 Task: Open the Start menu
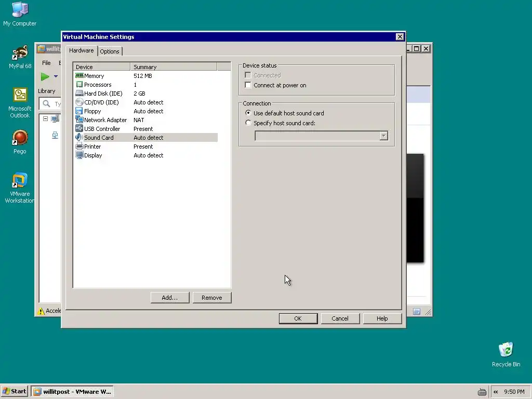pyautogui.click(x=15, y=392)
